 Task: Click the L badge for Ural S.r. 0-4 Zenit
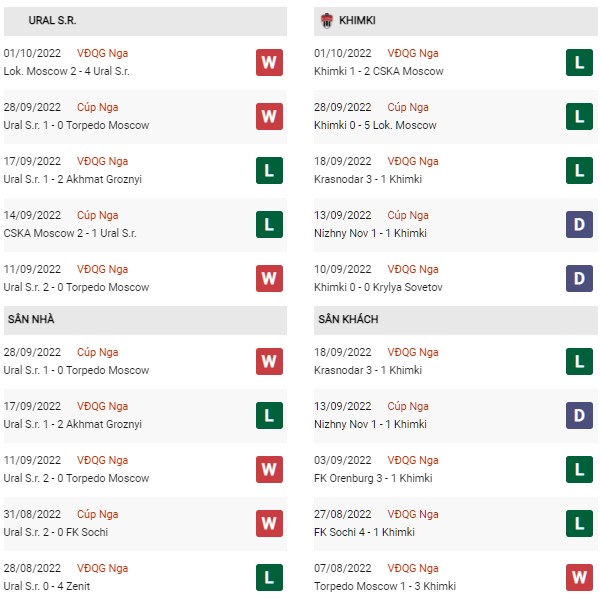(269, 577)
